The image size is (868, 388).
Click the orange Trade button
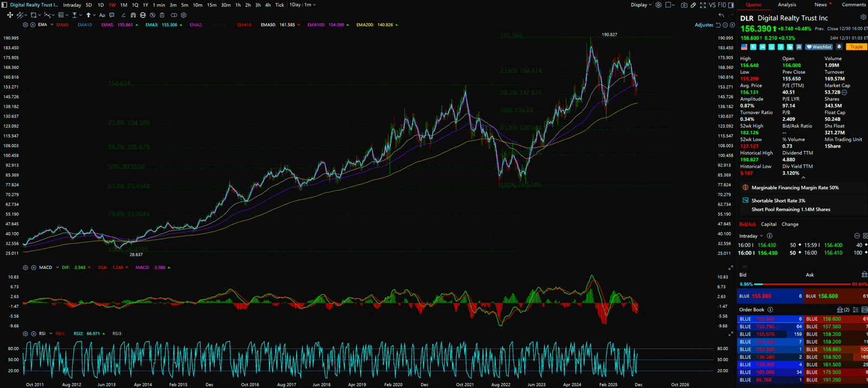coord(857,47)
